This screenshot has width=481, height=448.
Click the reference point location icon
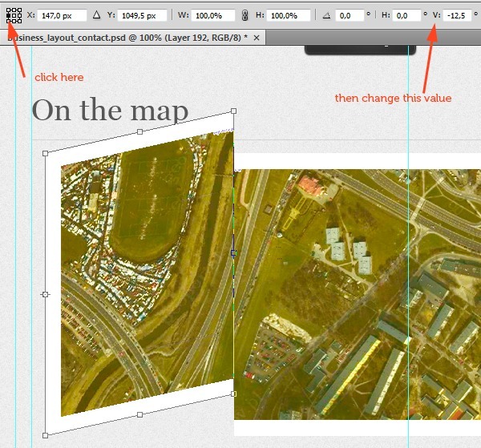coord(14,15)
